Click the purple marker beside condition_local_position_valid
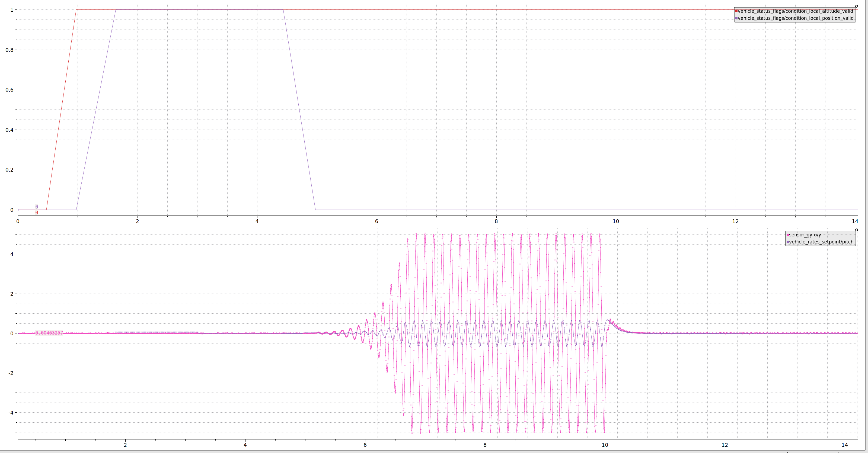The width and height of the screenshot is (868, 453). 737,18
